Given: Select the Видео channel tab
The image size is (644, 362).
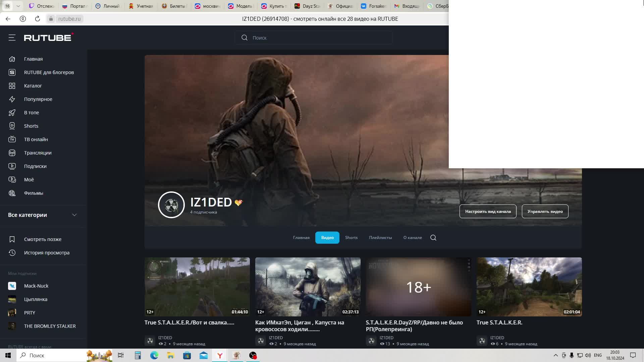Looking at the screenshot, I should (327, 238).
